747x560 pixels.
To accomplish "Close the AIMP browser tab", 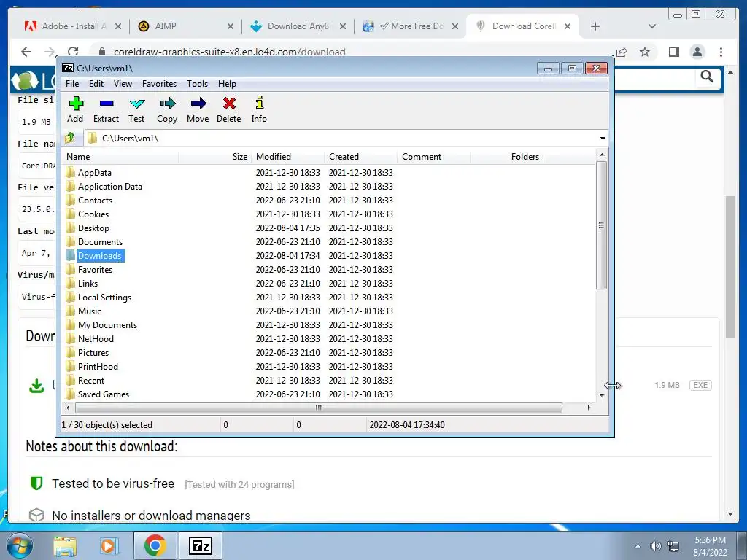I will (230, 26).
